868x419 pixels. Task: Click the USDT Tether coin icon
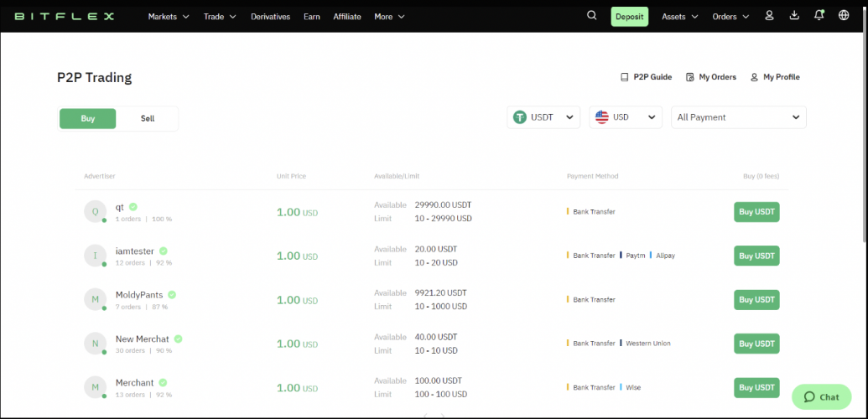pos(520,117)
